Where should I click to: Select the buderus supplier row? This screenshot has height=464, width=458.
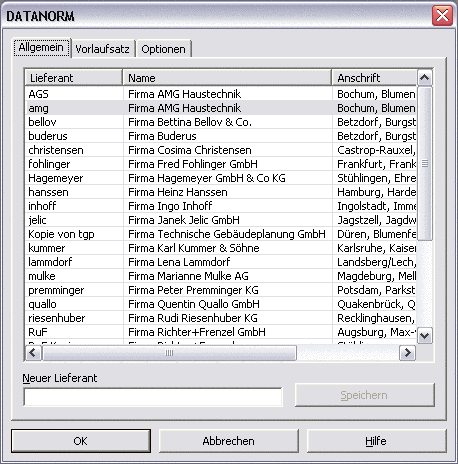point(221,136)
